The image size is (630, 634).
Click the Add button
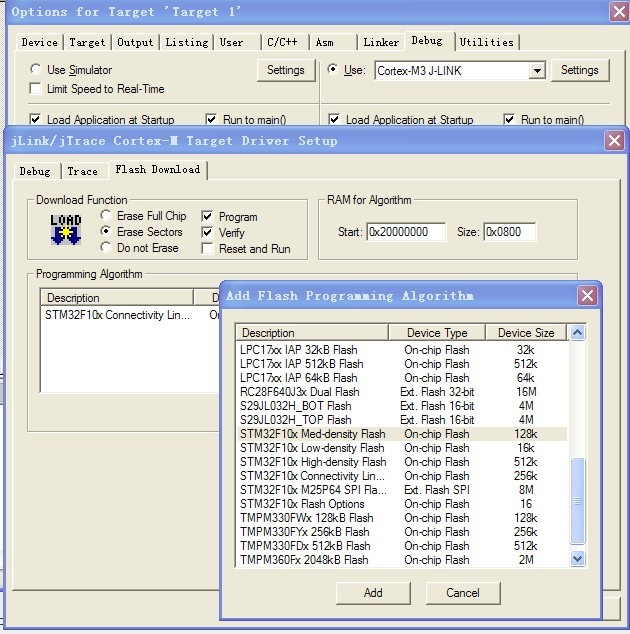373,593
